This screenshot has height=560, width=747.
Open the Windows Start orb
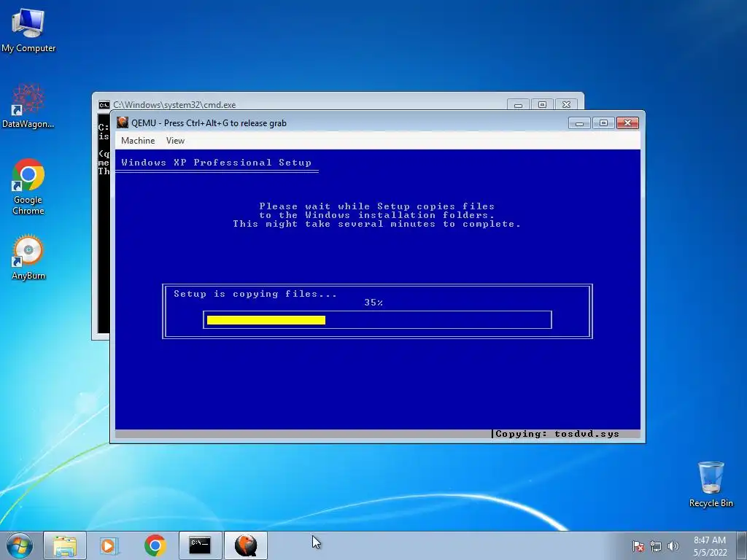(20, 545)
